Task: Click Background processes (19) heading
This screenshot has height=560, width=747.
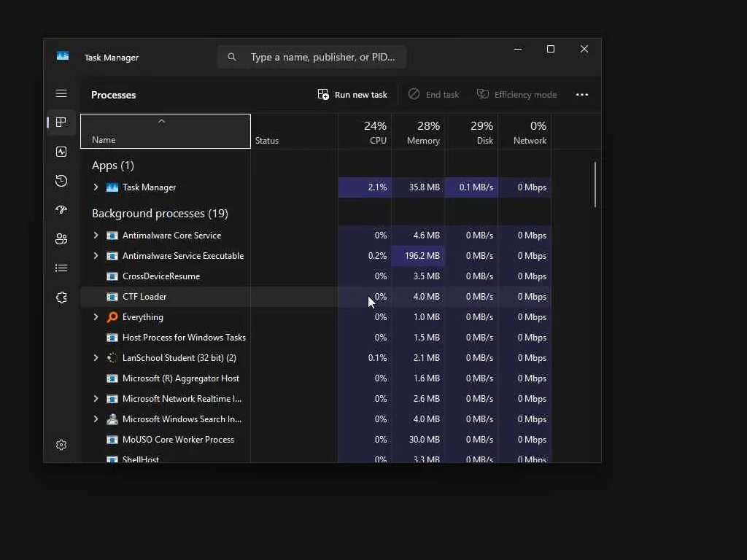Action: pos(160,214)
